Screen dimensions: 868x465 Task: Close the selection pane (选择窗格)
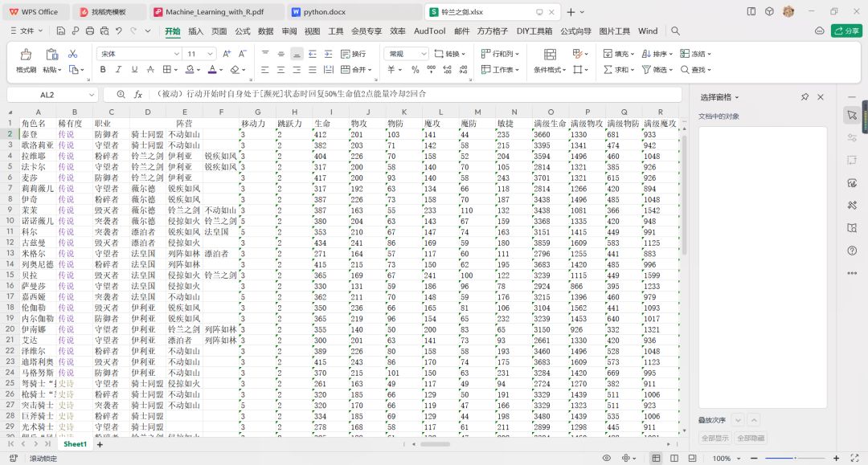821,96
